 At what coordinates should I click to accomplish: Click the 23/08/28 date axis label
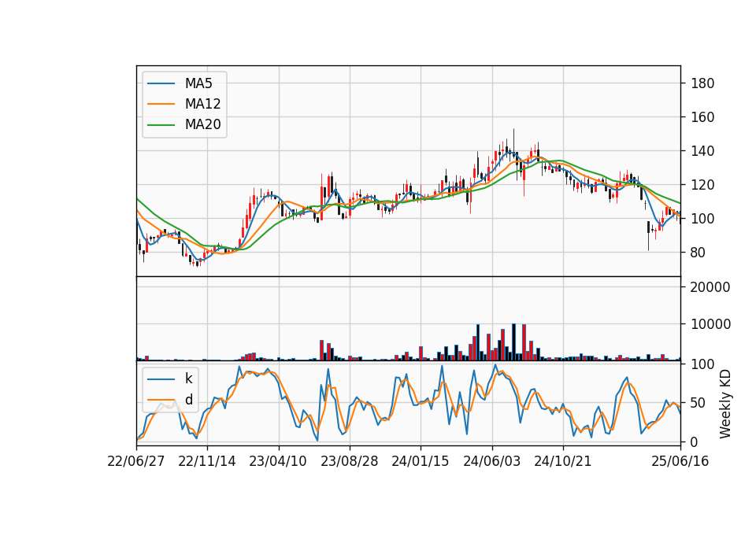tap(349, 461)
